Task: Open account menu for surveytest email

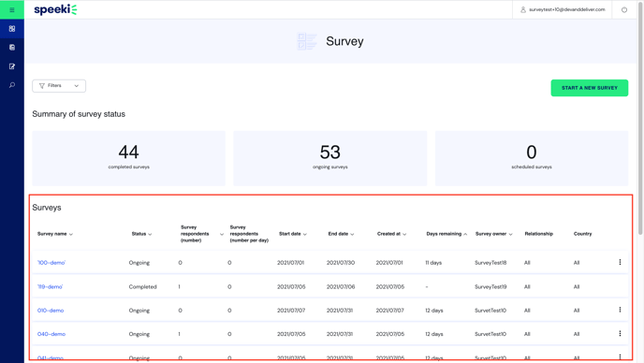Action: (563, 9)
